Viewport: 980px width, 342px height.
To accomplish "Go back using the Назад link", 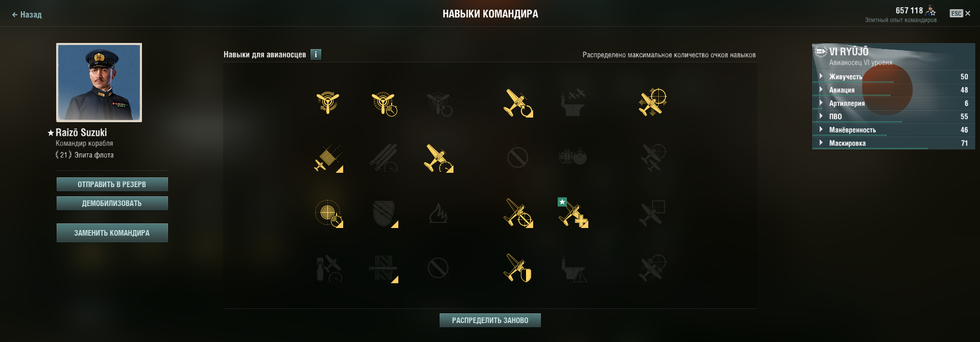I will coord(27,15).
